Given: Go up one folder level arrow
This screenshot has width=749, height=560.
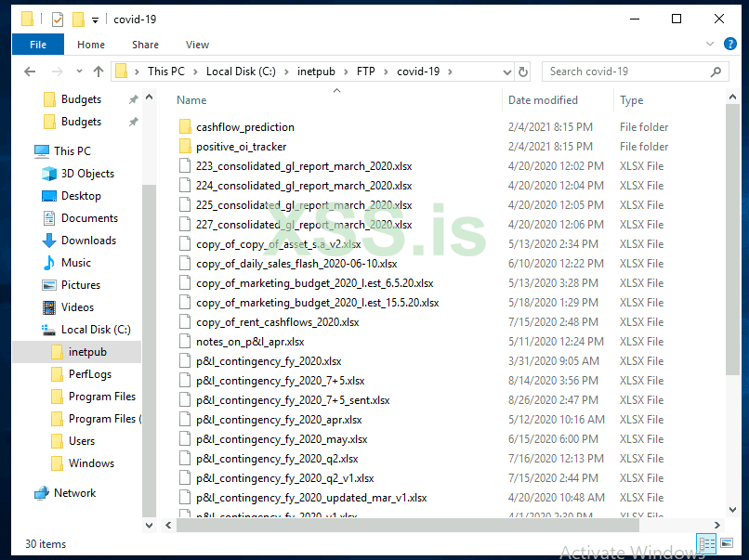Looking at the screenshot, I should [99, 72].
